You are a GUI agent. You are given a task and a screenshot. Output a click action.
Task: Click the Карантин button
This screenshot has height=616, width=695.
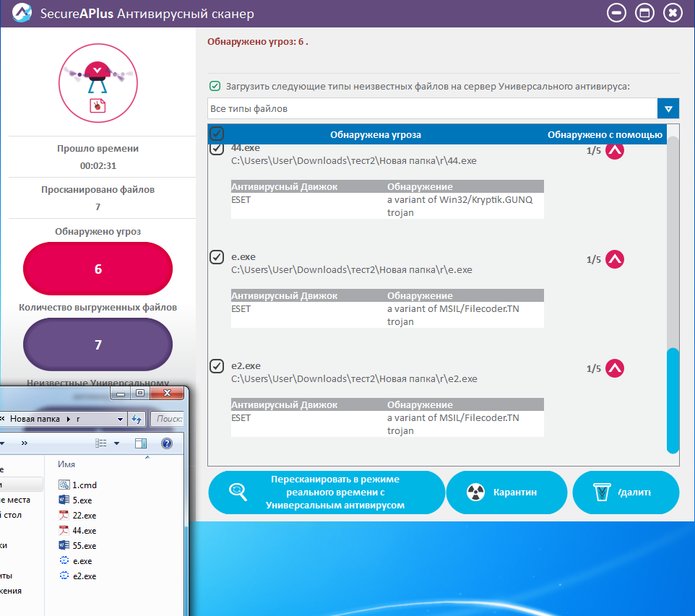(x=506, y=493)
